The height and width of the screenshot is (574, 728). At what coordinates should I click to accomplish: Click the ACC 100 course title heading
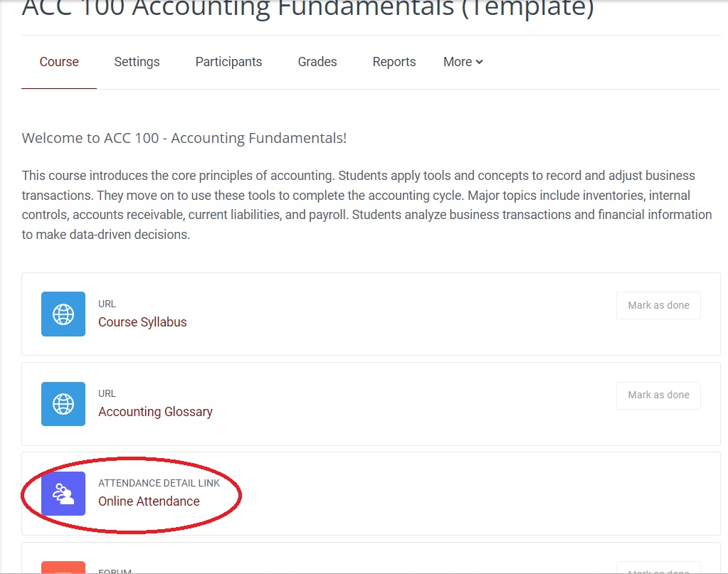[307, 9]
